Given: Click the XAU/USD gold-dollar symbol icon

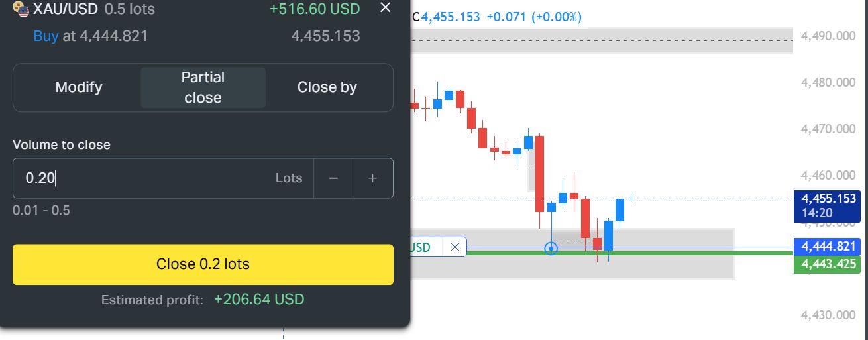Looking at the screenshot, I should click(x=21, y=9).
